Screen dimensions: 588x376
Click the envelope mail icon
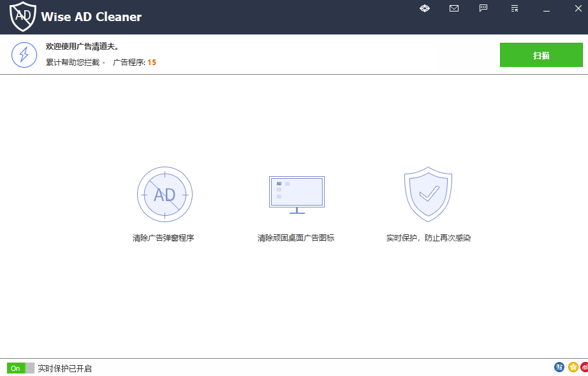[x=454, y=8]
